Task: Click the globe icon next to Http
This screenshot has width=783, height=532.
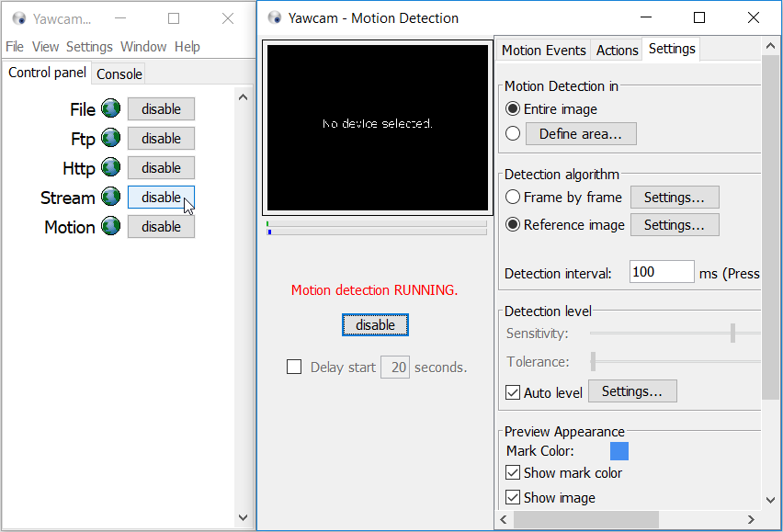Action: (x=111, y=167)
